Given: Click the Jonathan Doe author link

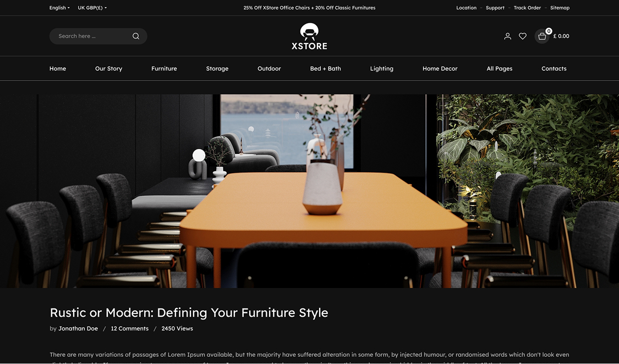Looking at the screenshot, I should (78, 329).
